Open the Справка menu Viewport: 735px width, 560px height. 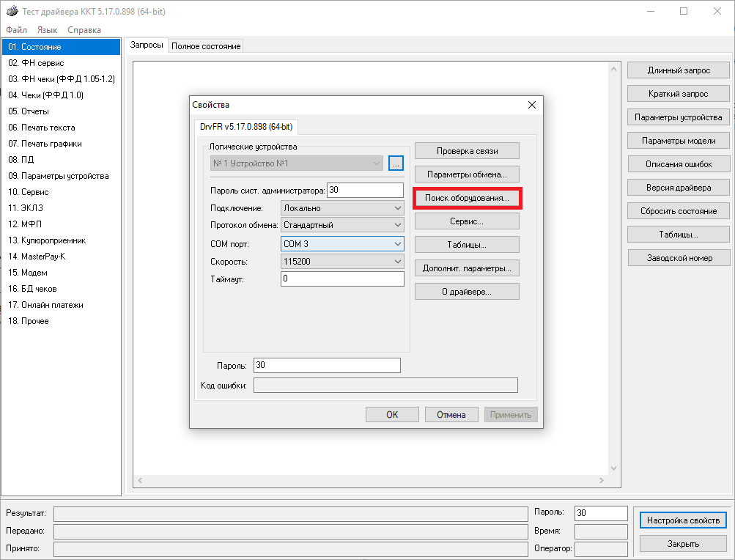click(x=84, y=30)
